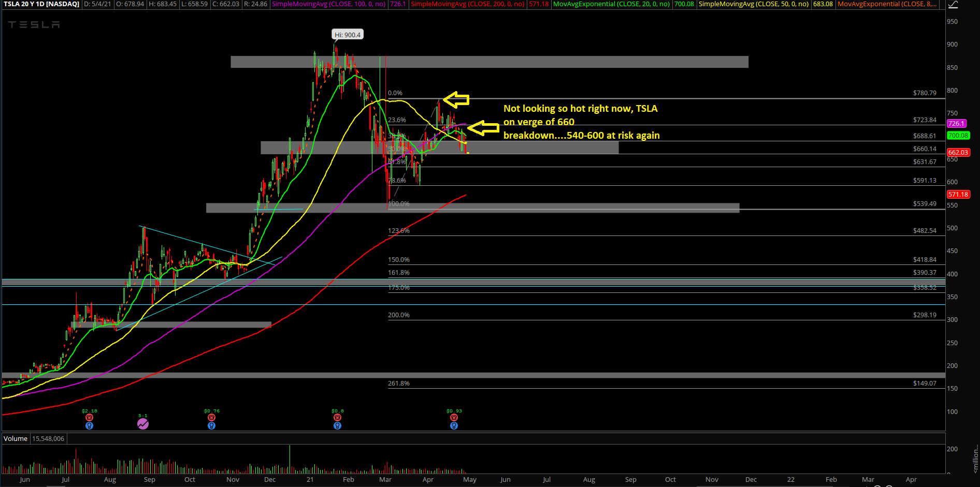Click the $631.67 Fibonacci level label

pyautogui.click(x=925, y=162)
